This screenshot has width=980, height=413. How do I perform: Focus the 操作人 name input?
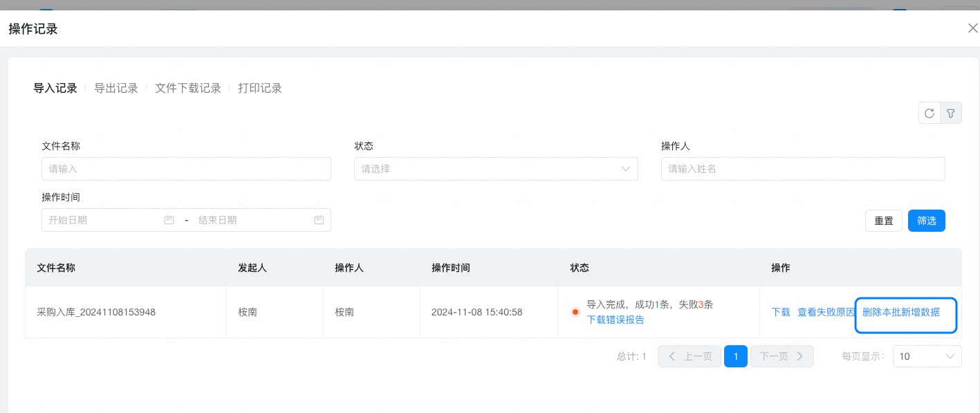[x=803, y=169]
